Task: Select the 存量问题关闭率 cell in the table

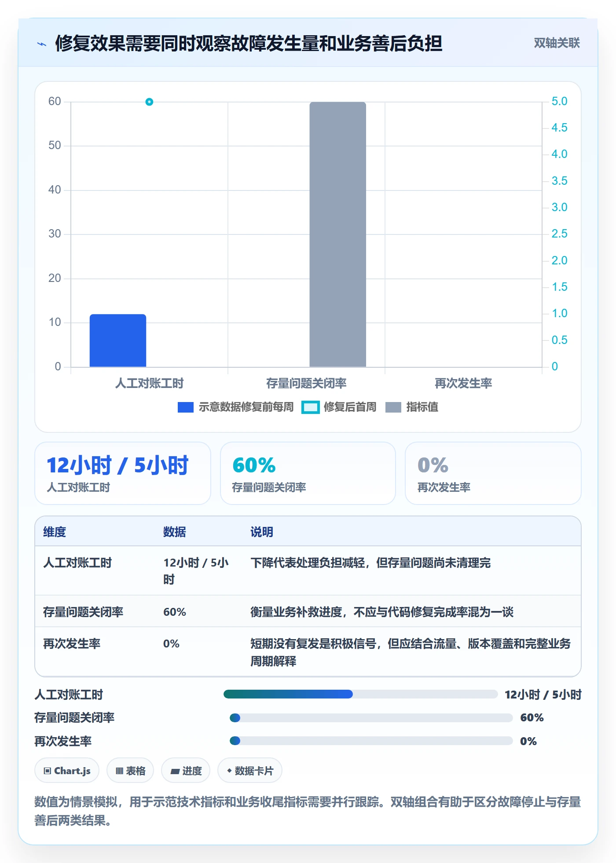Action: (x=83, y=612)
